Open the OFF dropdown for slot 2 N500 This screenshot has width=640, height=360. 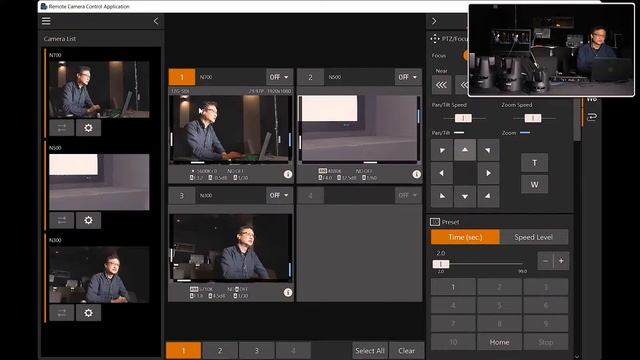408,77
